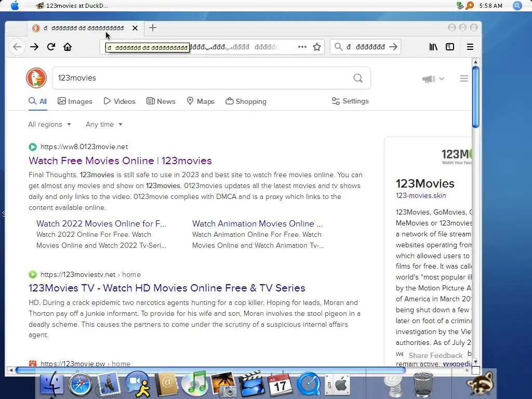Launch iTunes from the dock

coord(194,384)
